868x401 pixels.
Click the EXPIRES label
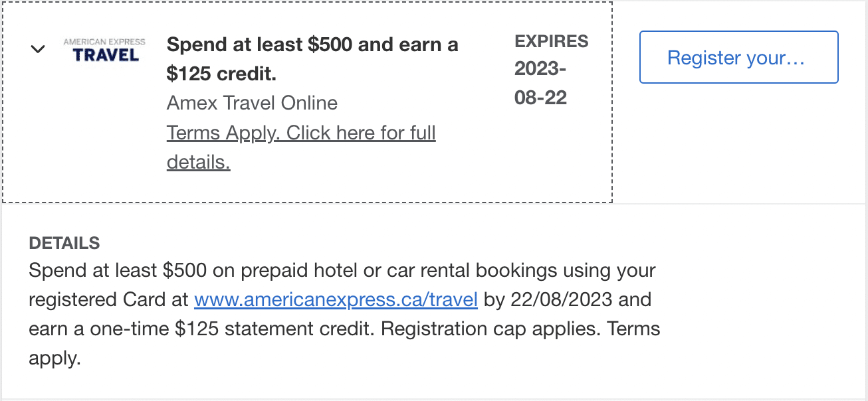(x=551, y=41)
